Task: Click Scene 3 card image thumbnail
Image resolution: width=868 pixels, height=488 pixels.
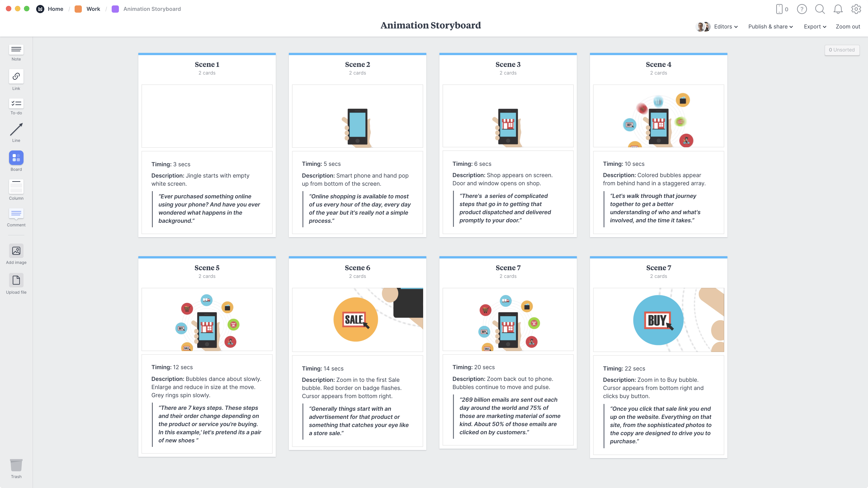Action: [x=508, y=117]
